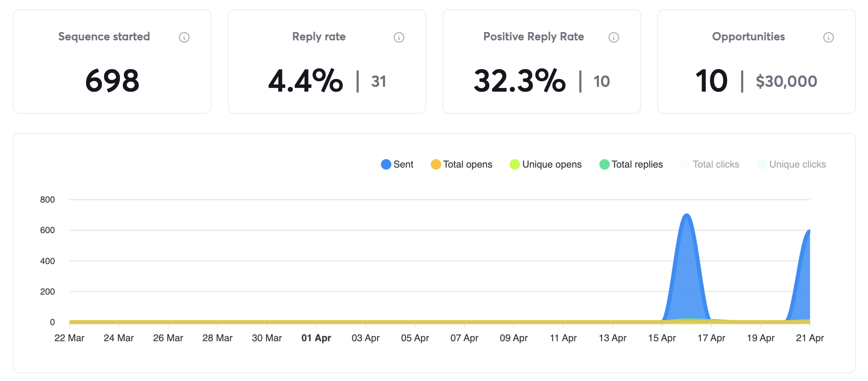Select the bold 01 Apr axis label
868x381 pixels.
tap(317, 338)
